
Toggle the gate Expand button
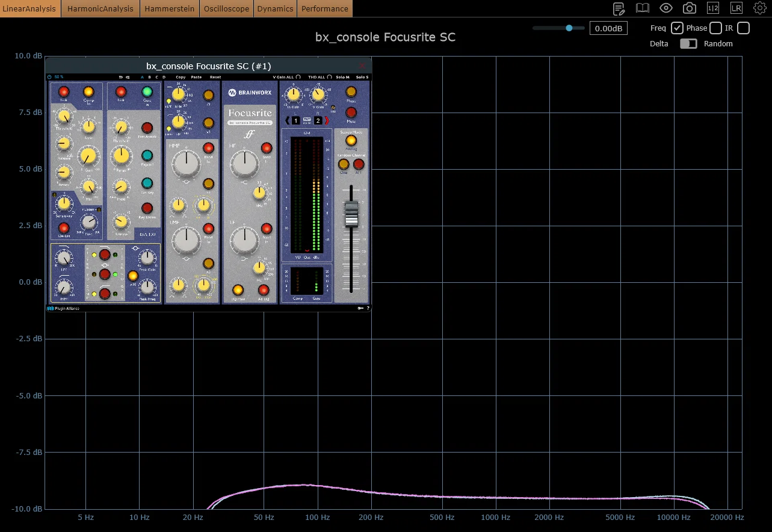coord(147,156)
